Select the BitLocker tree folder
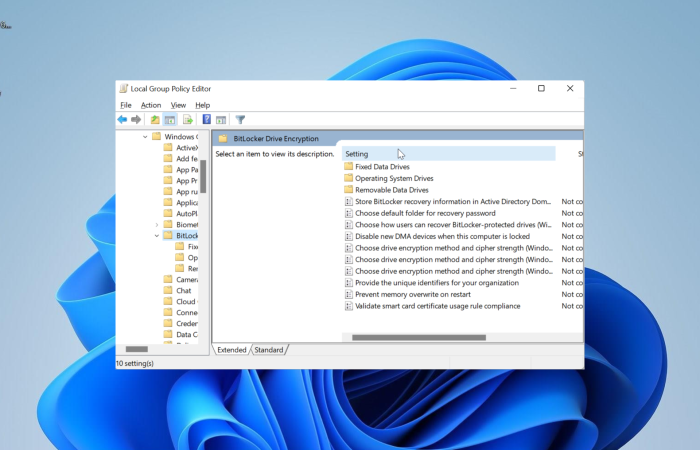700x450 pixels. (181, 236)
